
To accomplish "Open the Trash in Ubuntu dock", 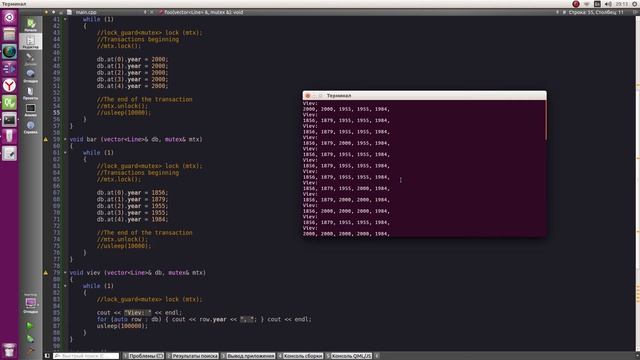I will pos(9,350).
